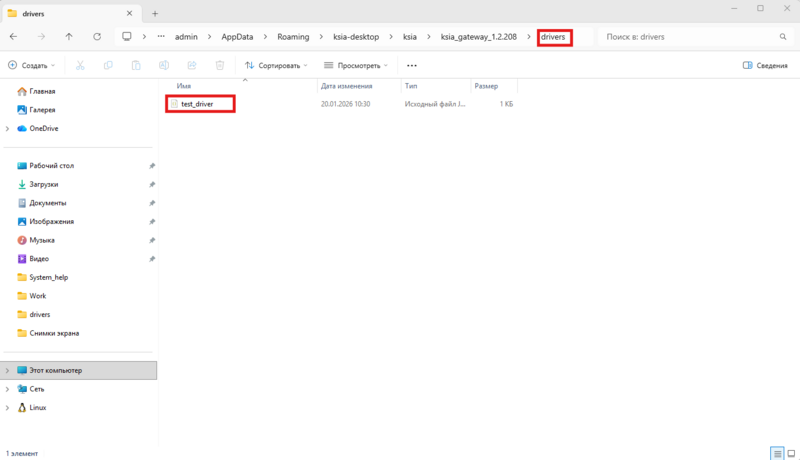Click the search field Поиск в: drivers
The image size is (800, 460).
690,36
